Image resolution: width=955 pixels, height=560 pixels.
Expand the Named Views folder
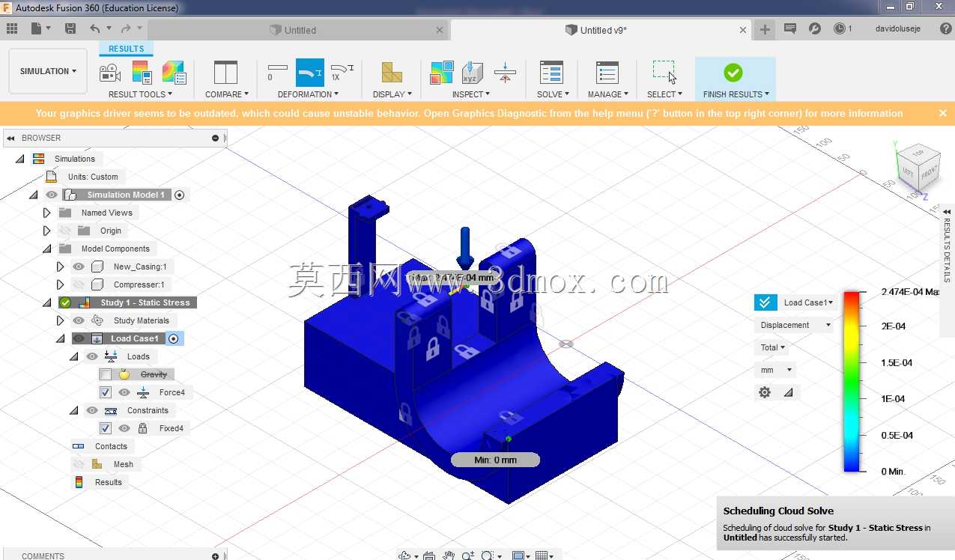point(46,213)
